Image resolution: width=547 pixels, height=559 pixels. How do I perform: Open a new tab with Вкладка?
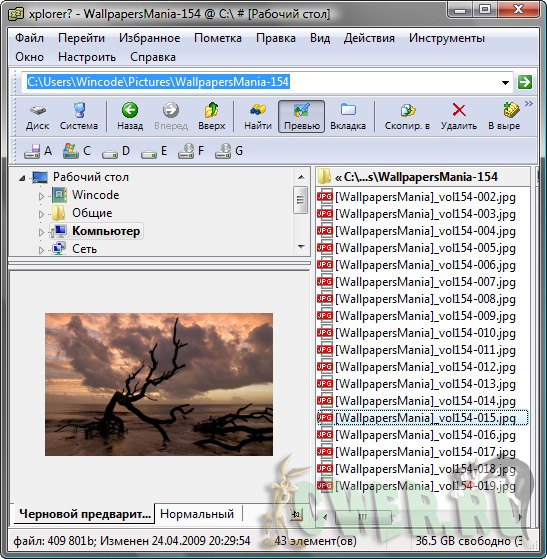[x=348, y=117]
